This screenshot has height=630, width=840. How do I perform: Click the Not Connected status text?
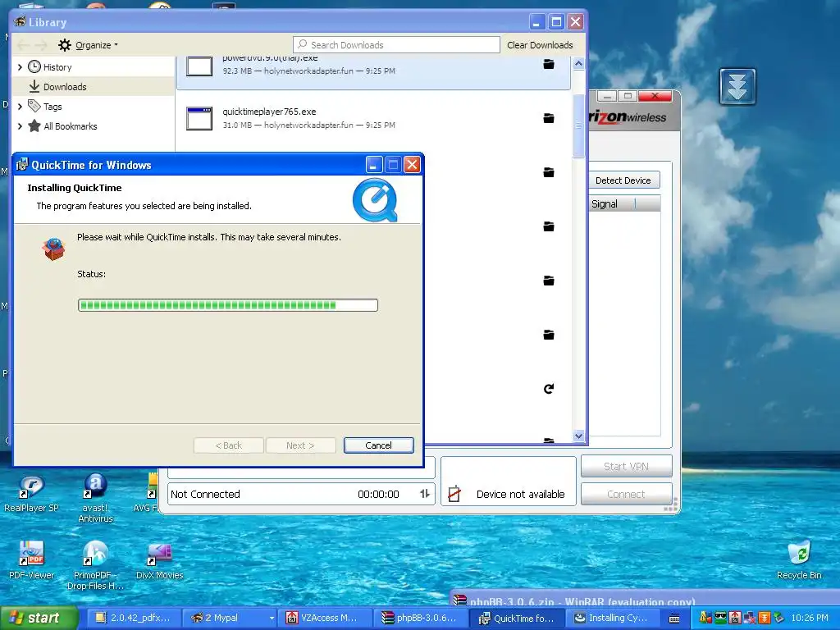[x=205, y=494]
